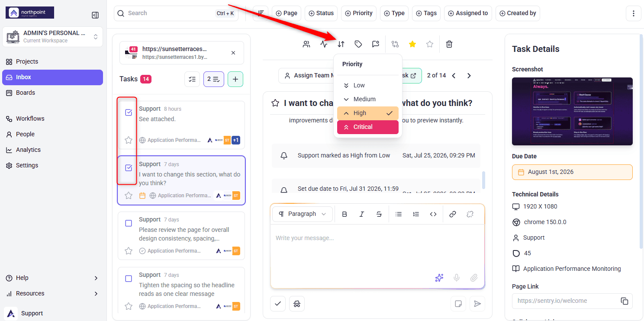The height and width of the screenshot is (321, 644).
Task: Add new task with plus button
Action: [235, 79]
